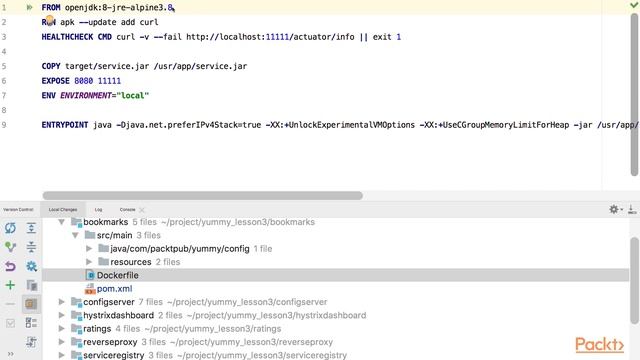Click the bookmarks module folder icon

click(76, 222)
